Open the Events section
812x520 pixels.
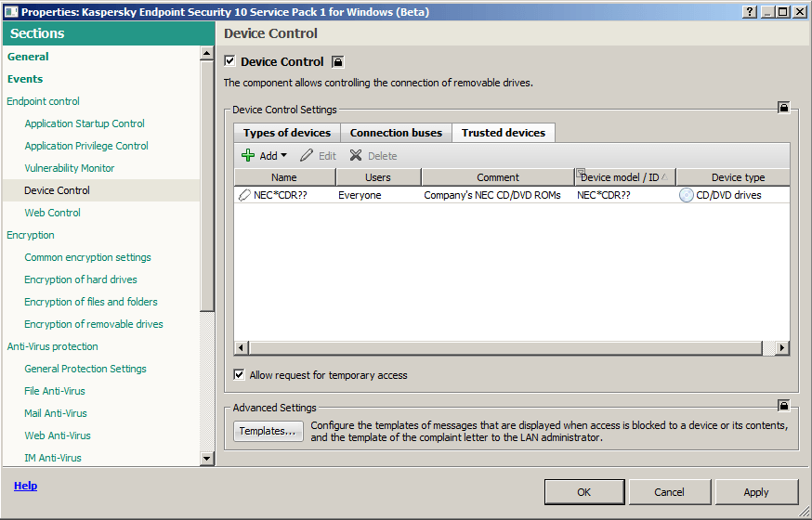point(25,79)
